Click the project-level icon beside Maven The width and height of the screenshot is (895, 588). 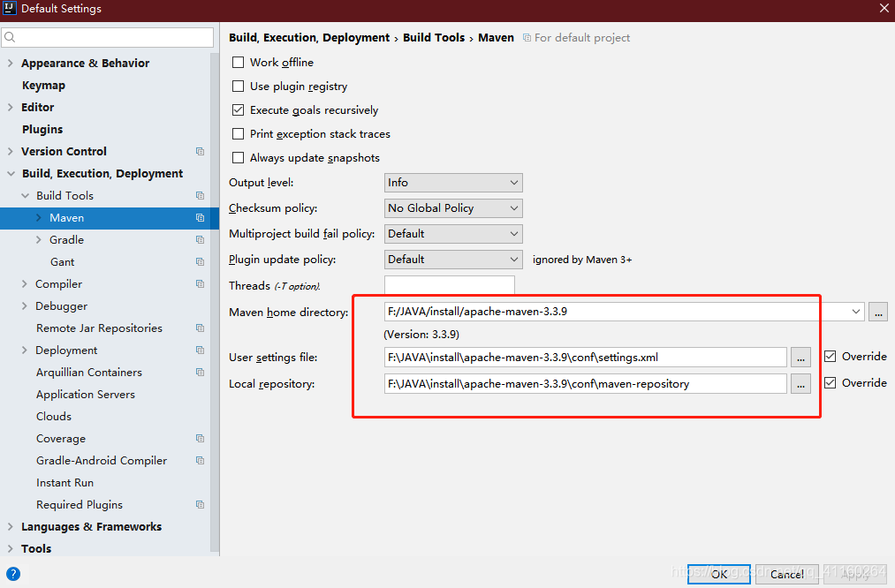pos(200,218)
